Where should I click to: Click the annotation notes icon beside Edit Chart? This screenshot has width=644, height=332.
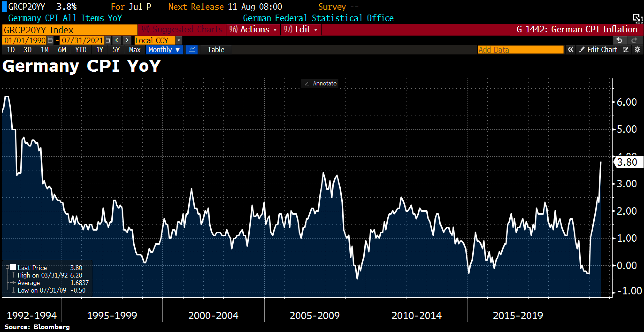click(x=626, y=50)
